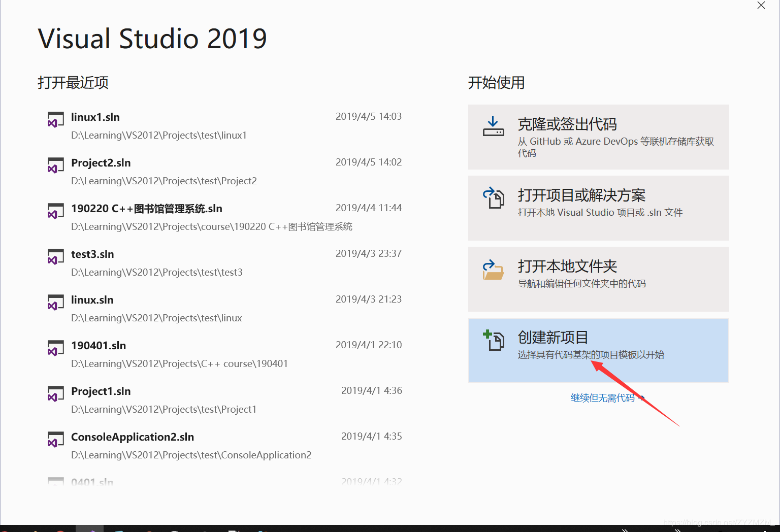This screenshot has height=532, width=780.
Task: Select 创建新项目 option
Action: (x=598, y=350)
